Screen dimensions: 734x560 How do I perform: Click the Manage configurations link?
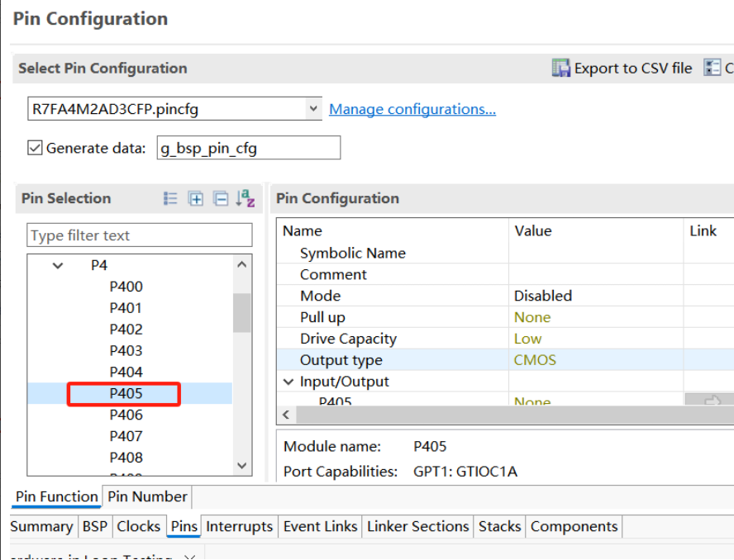412,109
